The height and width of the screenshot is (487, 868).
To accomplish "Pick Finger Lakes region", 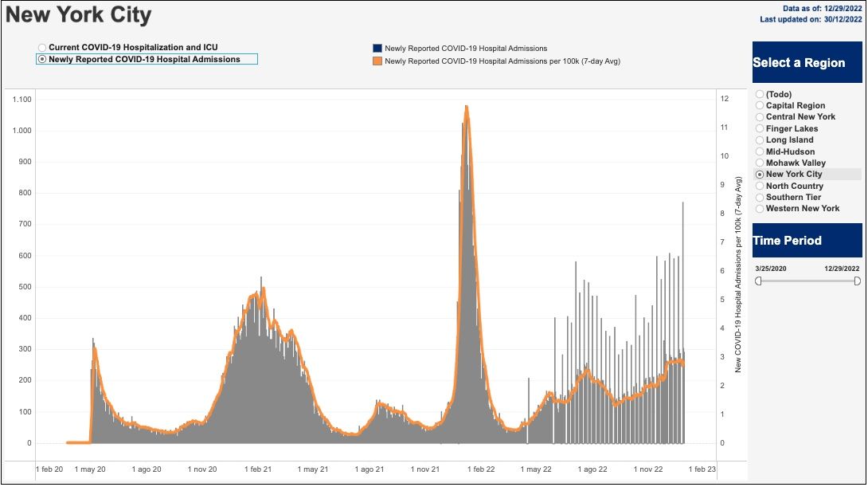I will tap(760, 128).
